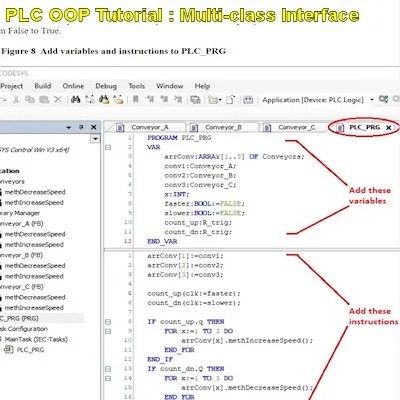Open the Tools menu

137,86
